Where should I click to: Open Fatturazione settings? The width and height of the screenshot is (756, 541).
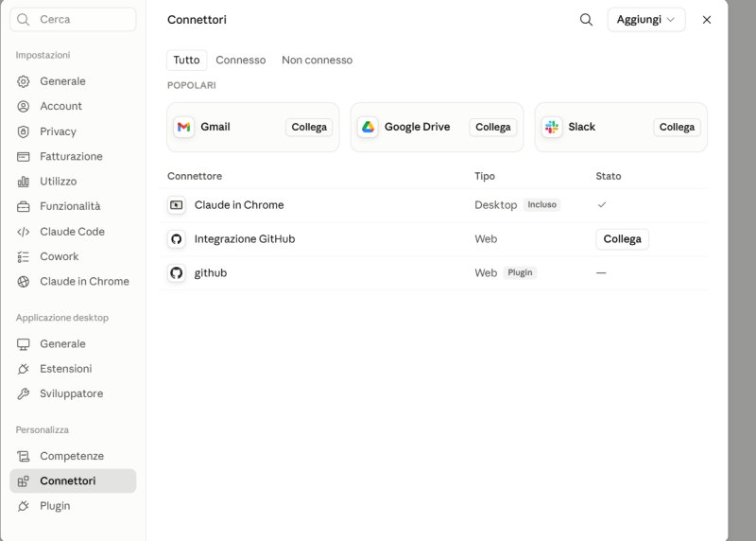(x=73, y=156)
